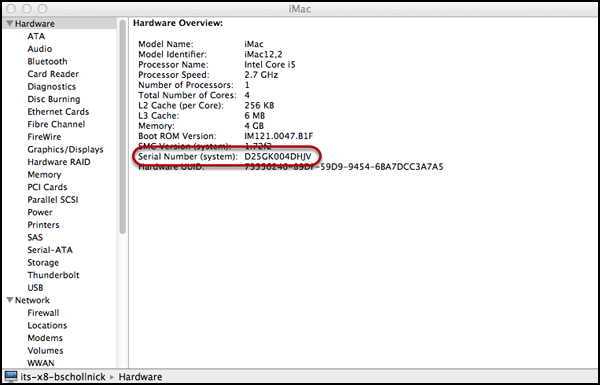Select Audio in the sidebar
This screenshot has width=600, height=385.
pos(39,49)
